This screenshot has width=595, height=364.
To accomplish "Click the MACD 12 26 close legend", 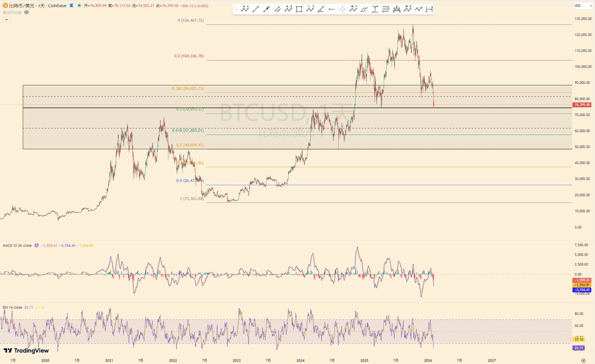I will [17, 245].
